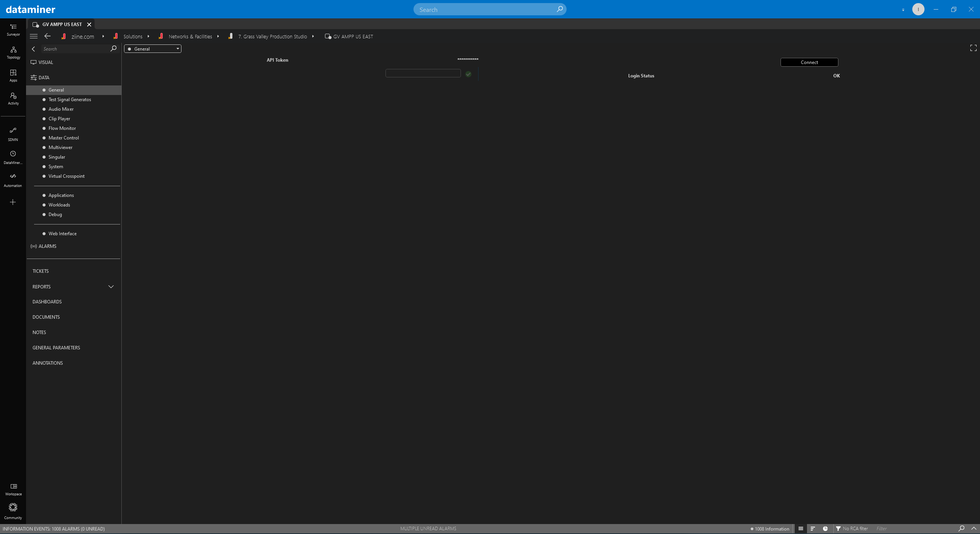Expand the alarm console with up chevron
980x534 pixels.
pos(974,529)
